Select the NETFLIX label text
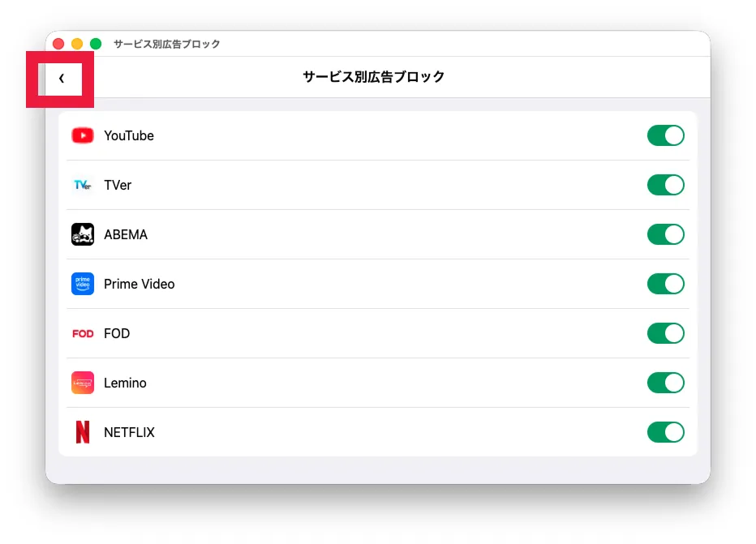Viewport: 756px width, 544px height. pos(129,432)
